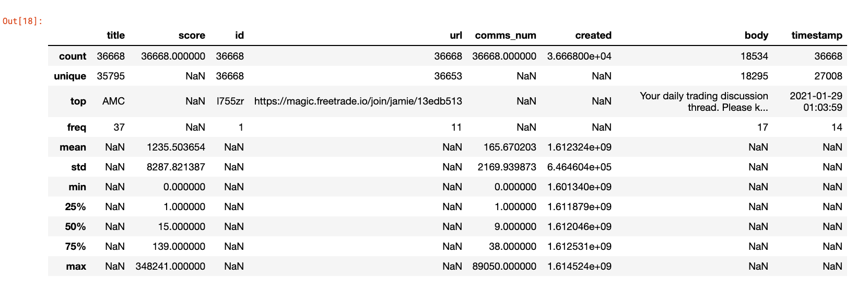
Task: Click the 'created' column header
Action: (x=593, y=36)
